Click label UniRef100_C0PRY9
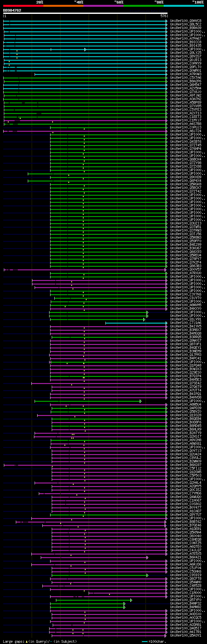207x644 pixels. click(x=186, y=63)
